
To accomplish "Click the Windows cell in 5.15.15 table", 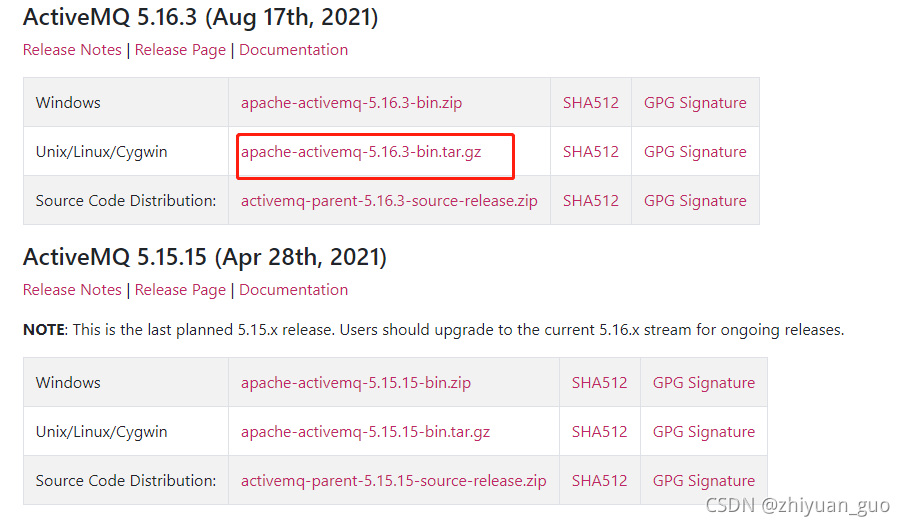I will click(x=126, y=383).
